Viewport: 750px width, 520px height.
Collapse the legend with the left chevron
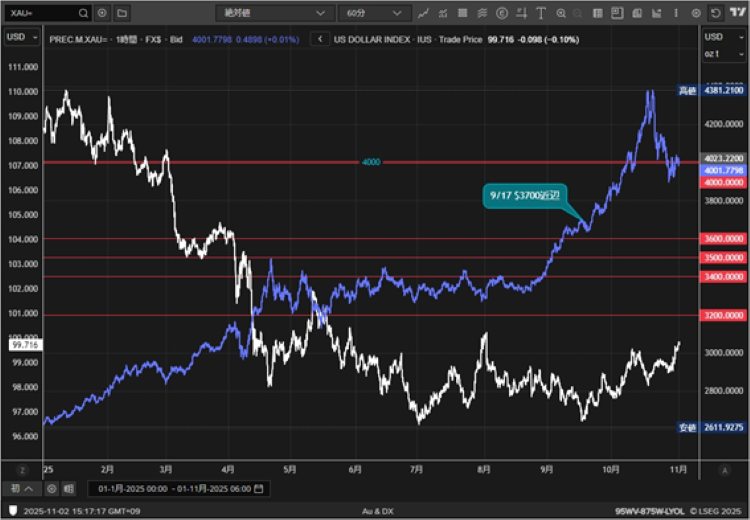pos(320,39)
